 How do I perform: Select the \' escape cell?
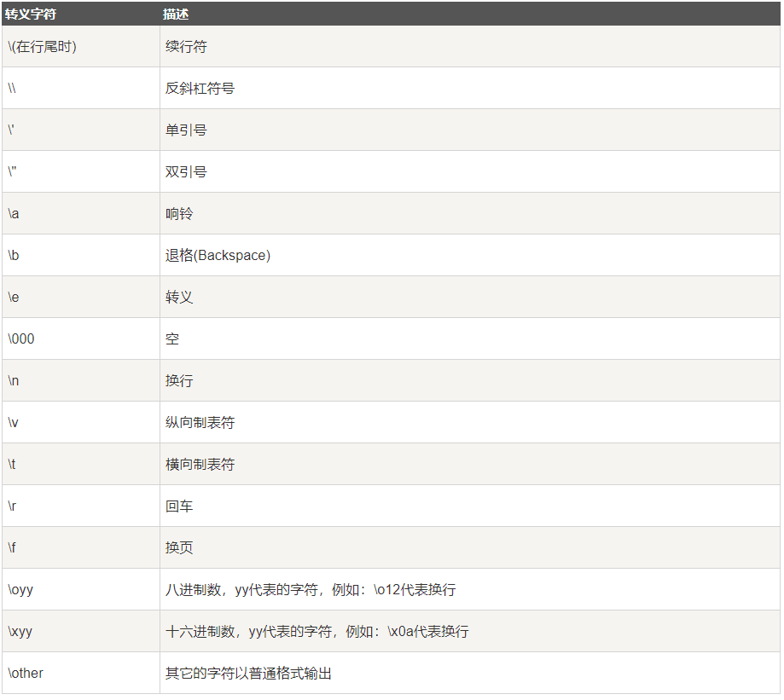pyautogui.click(x=80, y=130)
